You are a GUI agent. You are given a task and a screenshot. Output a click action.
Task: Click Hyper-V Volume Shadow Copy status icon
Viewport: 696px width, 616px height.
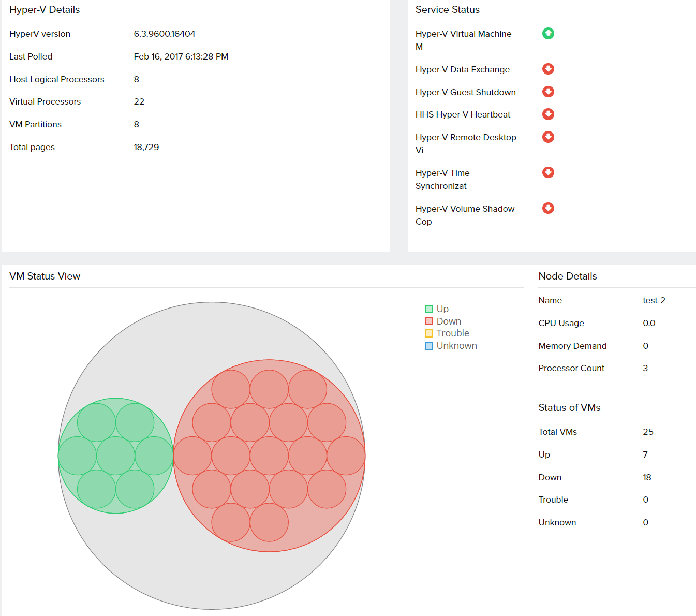pyautogui.click(x=548, y=208)
